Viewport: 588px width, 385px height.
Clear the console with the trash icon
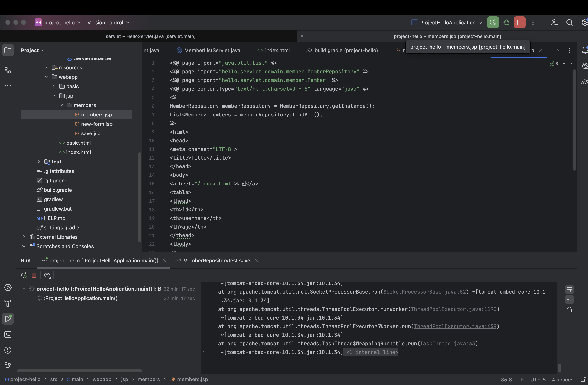(x=570, y=310)
